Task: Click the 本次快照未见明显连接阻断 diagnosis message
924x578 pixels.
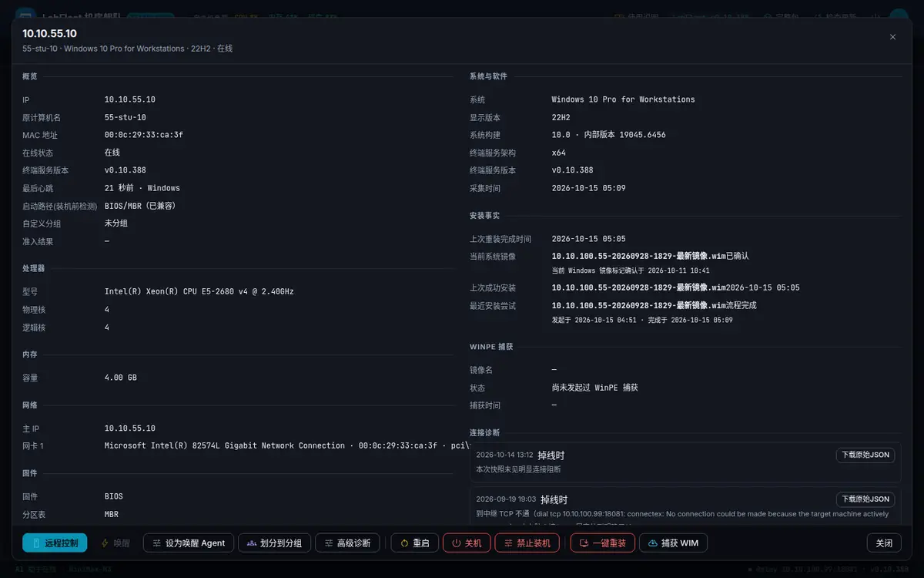Action: (x=518, y=469)
